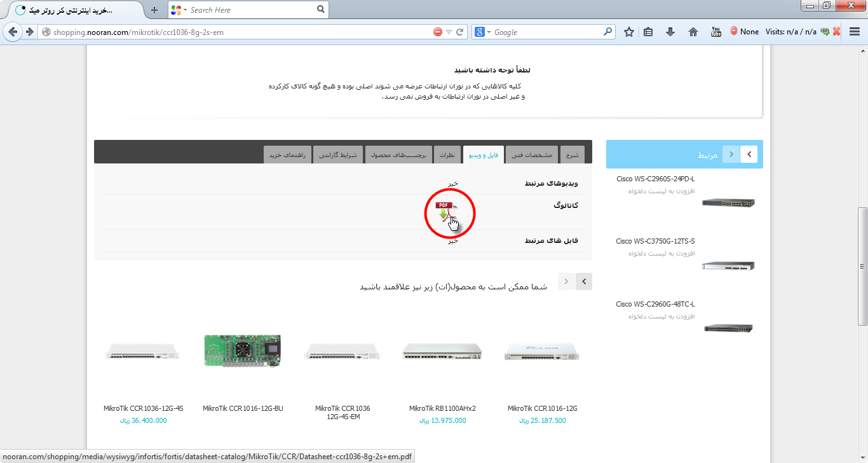Screen dimensions: 868x463
Task: Open the برچسب‌های محصول tab
Action: [x=398, y=155]
